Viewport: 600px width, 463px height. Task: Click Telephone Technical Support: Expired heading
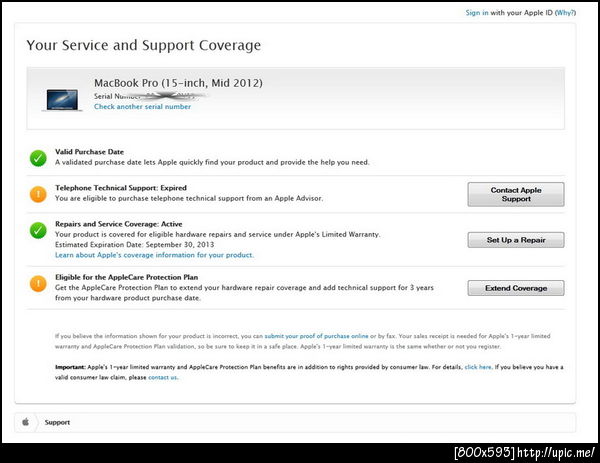point(121,188)
